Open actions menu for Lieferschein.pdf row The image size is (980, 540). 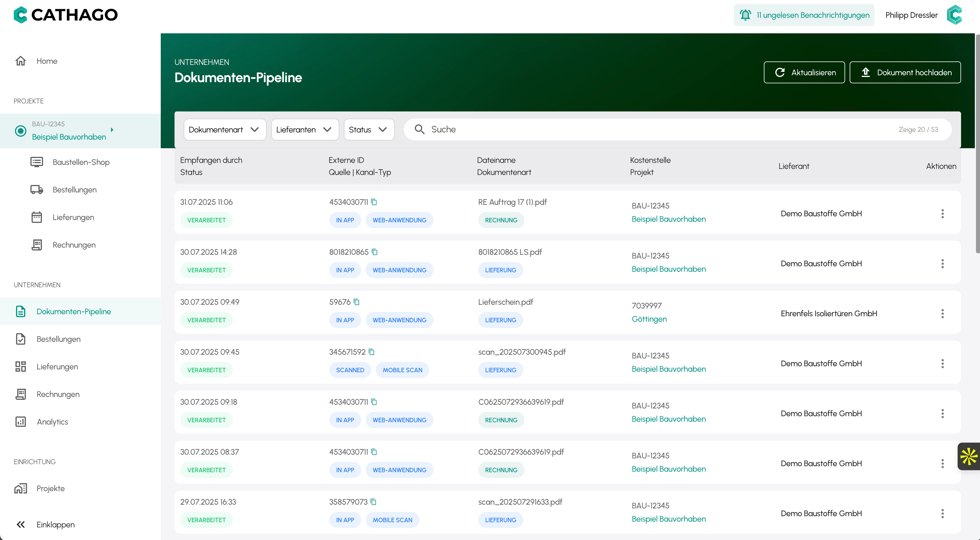pos(942,314)
